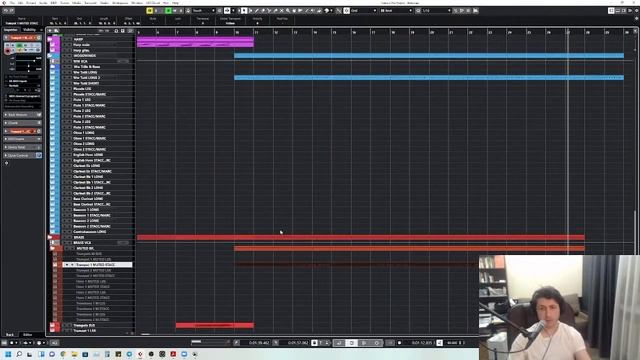
Task: Select the Erase tool
Action: point(262,11)
